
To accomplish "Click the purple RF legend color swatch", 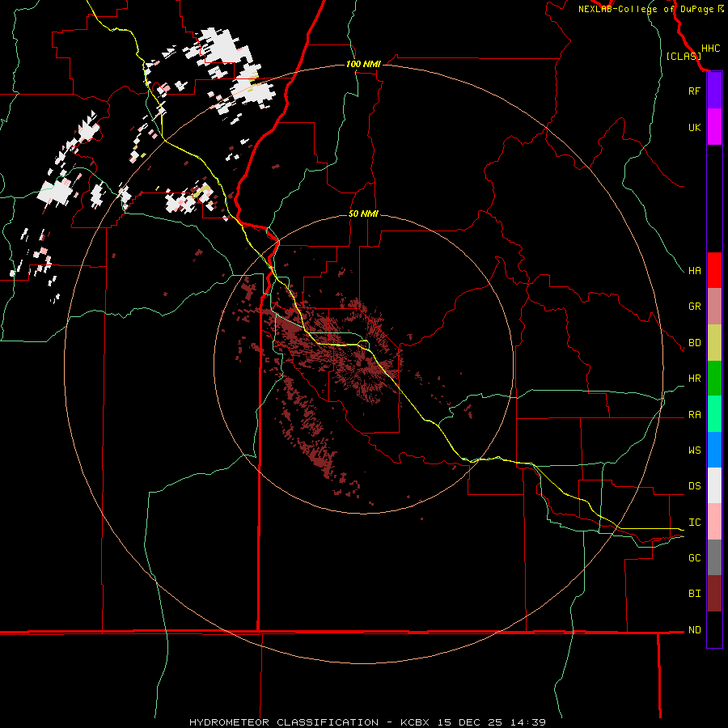I will [714, 91].
